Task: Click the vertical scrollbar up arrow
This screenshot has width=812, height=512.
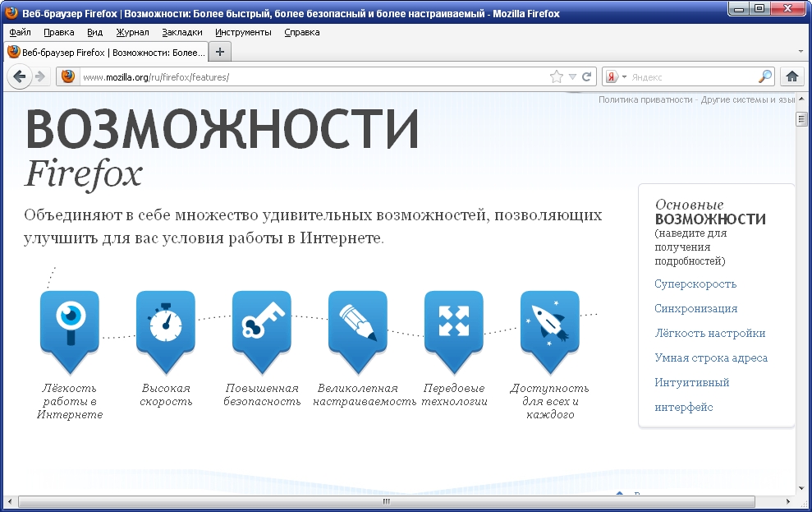Action: coord(801,99)
